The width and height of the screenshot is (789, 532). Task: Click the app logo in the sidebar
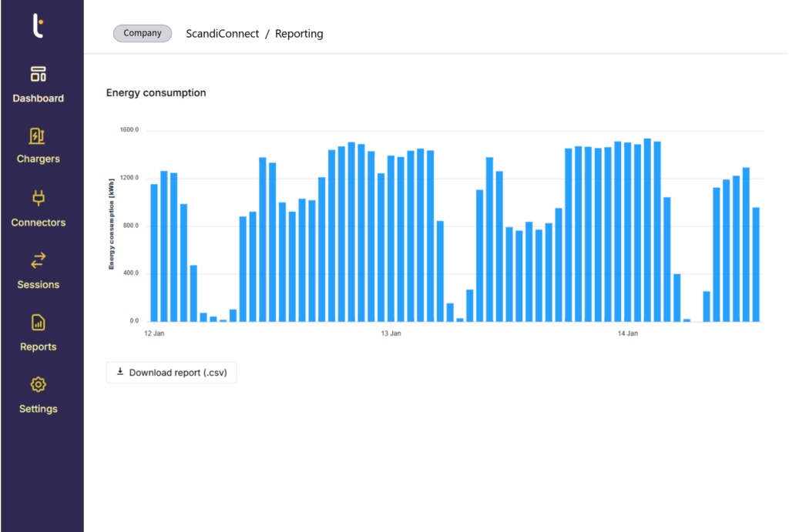point(38,26)
